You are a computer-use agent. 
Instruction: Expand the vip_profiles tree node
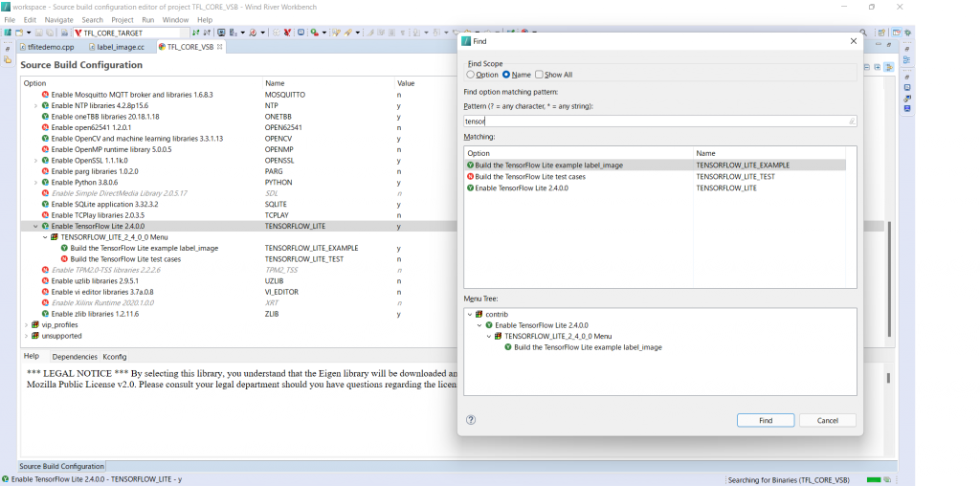pyautogui.click(x=26, y=324)
